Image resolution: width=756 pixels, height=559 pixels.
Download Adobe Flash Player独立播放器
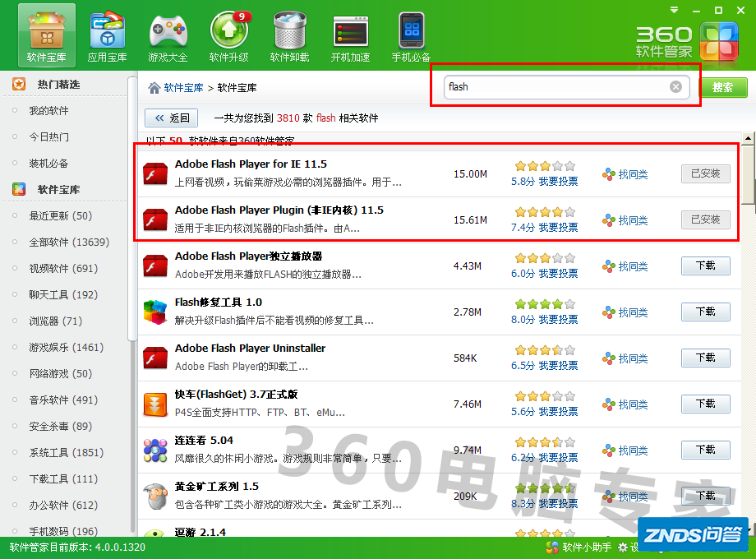pyautogui.click(x=705, y=266)
